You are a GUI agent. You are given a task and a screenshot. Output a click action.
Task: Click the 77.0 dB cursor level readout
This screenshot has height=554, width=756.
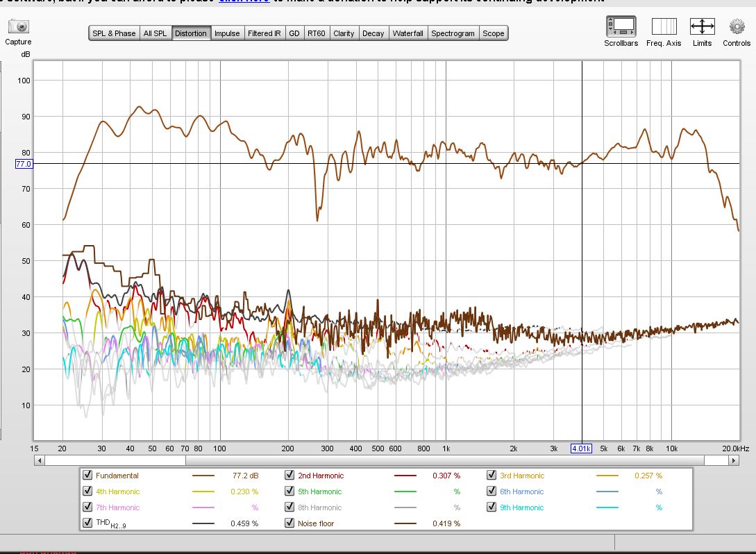24,164
